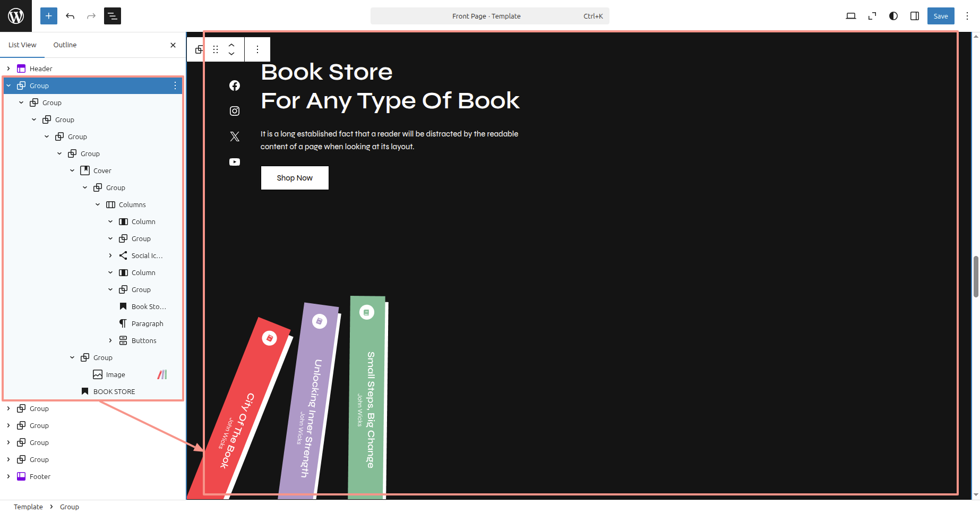Toggle the Document Overview list icon
This screenshot has height=513, width=980.
pyautogui.click(x=113, y=16)
